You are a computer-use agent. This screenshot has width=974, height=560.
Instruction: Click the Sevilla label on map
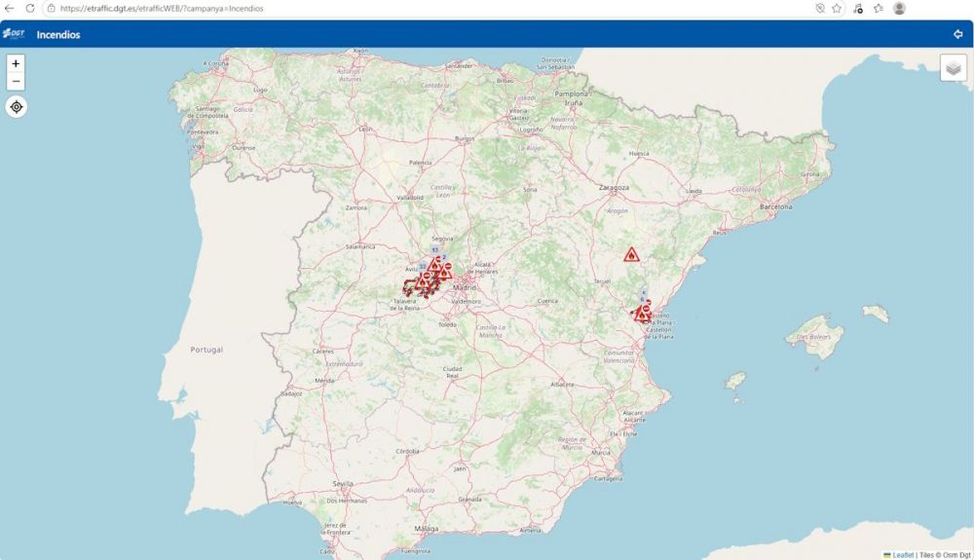pos(343,484)
